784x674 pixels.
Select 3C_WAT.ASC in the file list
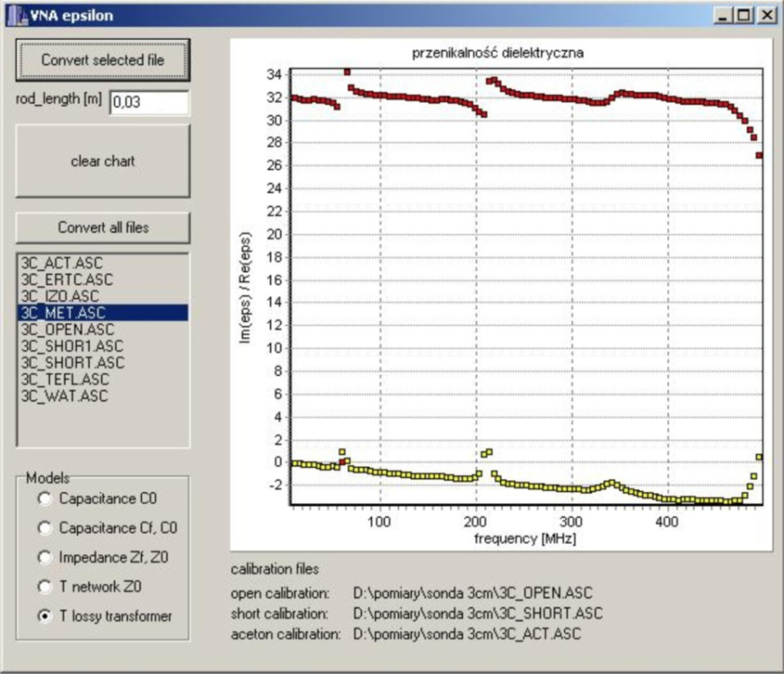(64, 396)
